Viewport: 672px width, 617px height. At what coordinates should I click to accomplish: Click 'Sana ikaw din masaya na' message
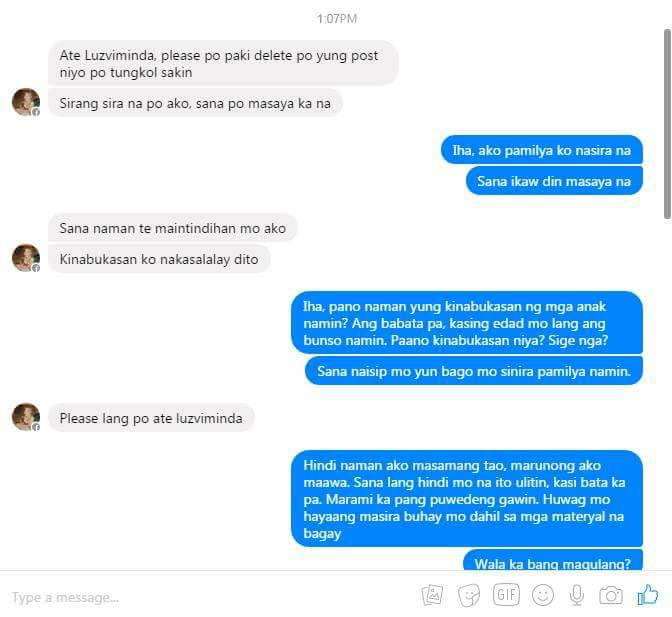(x=554, y=181)
